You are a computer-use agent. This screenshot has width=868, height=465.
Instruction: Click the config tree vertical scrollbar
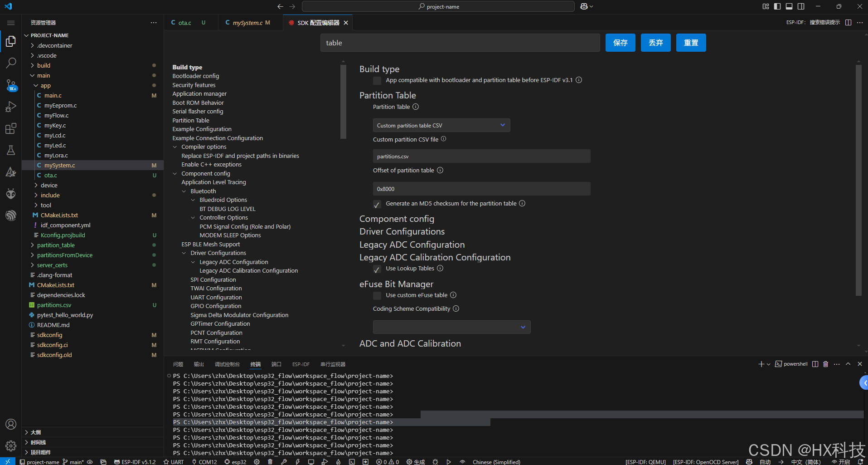[x=343, y=101]
